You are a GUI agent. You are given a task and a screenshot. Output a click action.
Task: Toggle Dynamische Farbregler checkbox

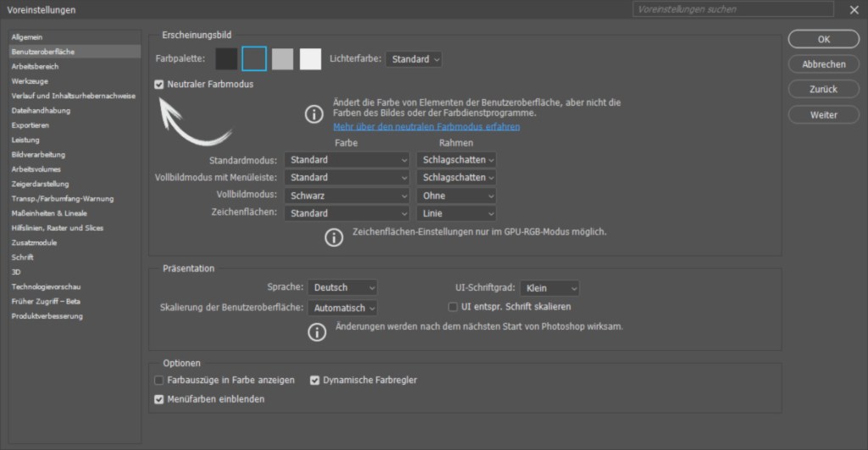tap(314, 381)
